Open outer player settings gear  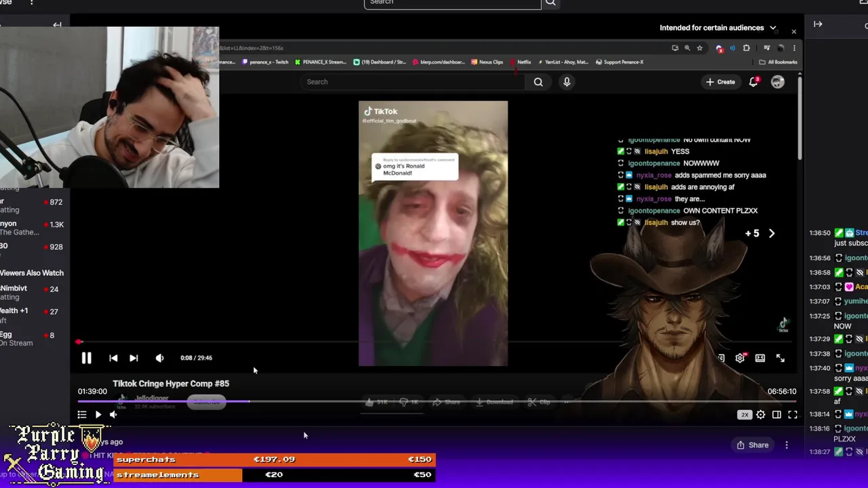(761, 415)
